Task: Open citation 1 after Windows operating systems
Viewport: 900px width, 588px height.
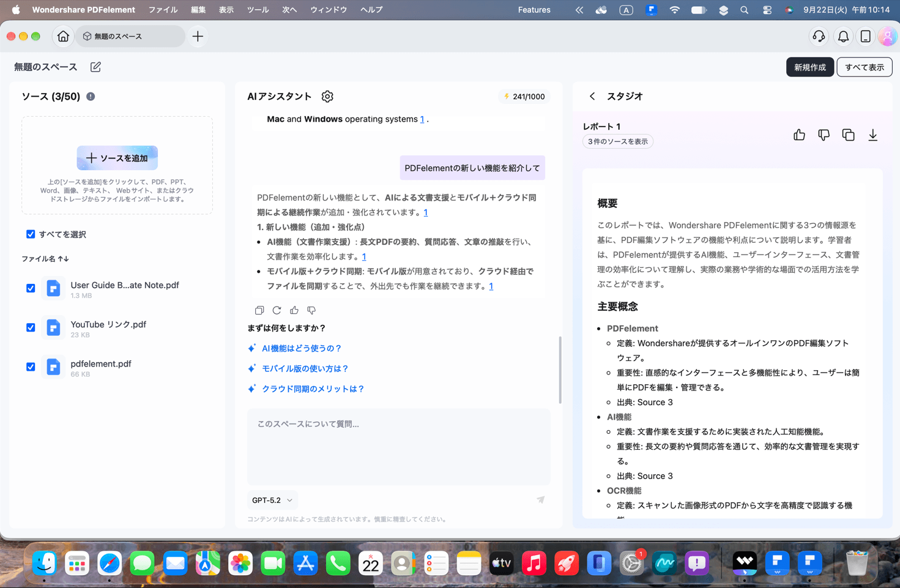Action: [422, 119]
